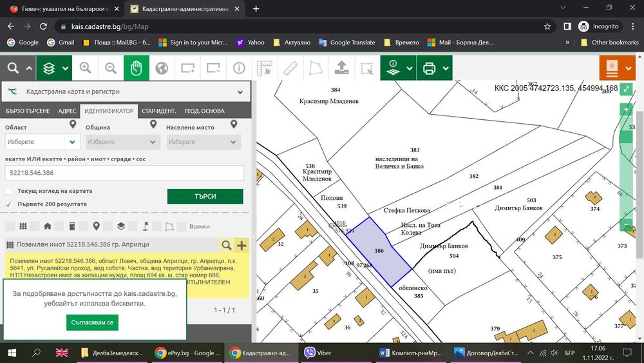Uncheck 'Първите 200 резултата' checkbox
The height and width of the screenshot is (363, 644).
coord(8,204)
